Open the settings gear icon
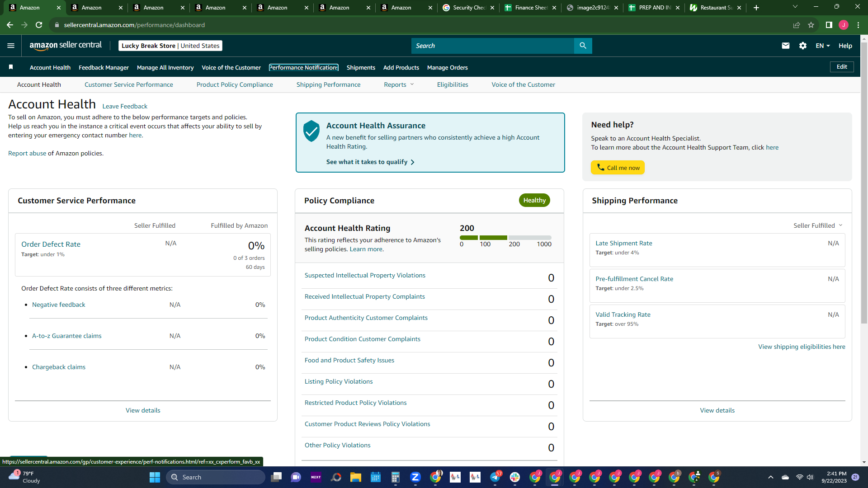 pyautogui.click(x=803, y=46)
